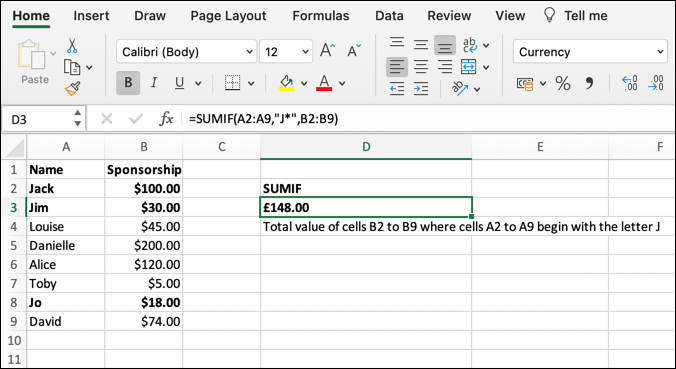The height and width of the screenshot is (369, 676).
Task: Click the Select All corner triangle
Action: 16,147
